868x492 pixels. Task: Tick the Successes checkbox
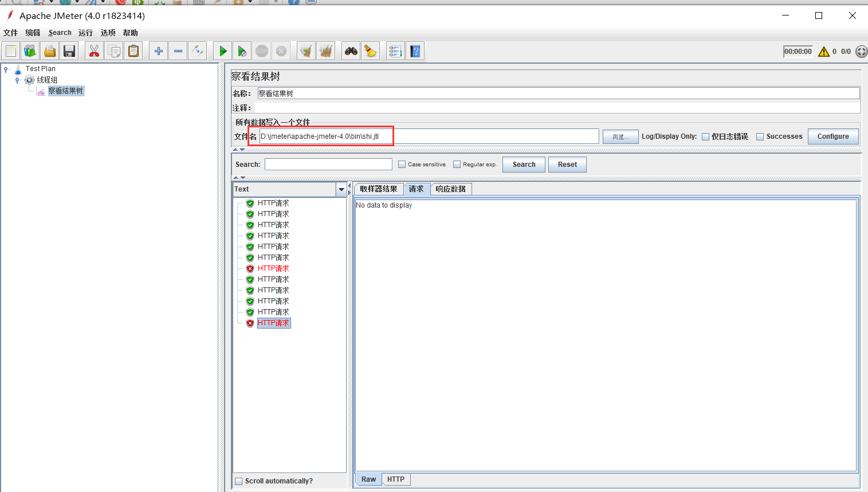click(760, 136)
